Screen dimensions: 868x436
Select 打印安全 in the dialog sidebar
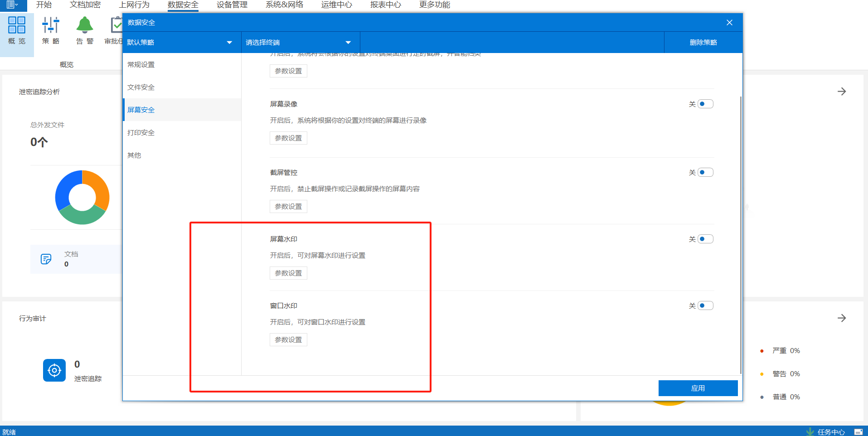182,133
